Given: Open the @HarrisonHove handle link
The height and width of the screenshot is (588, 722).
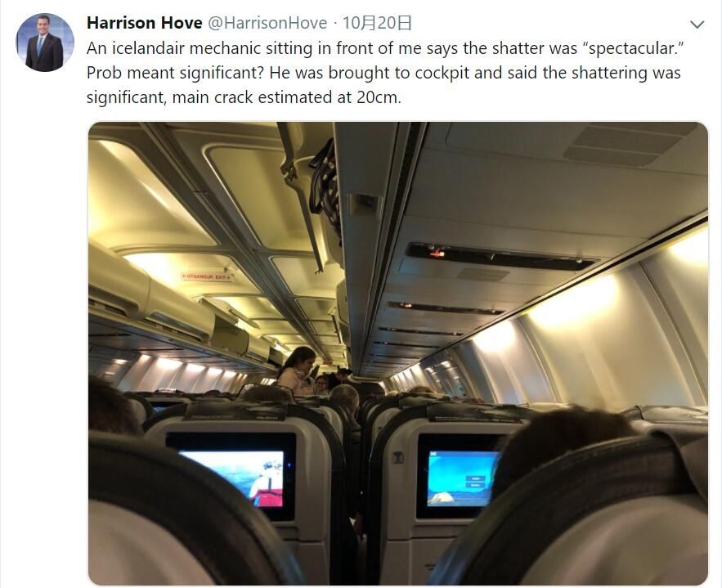Looking at the screenshot, I should point(267,23).
